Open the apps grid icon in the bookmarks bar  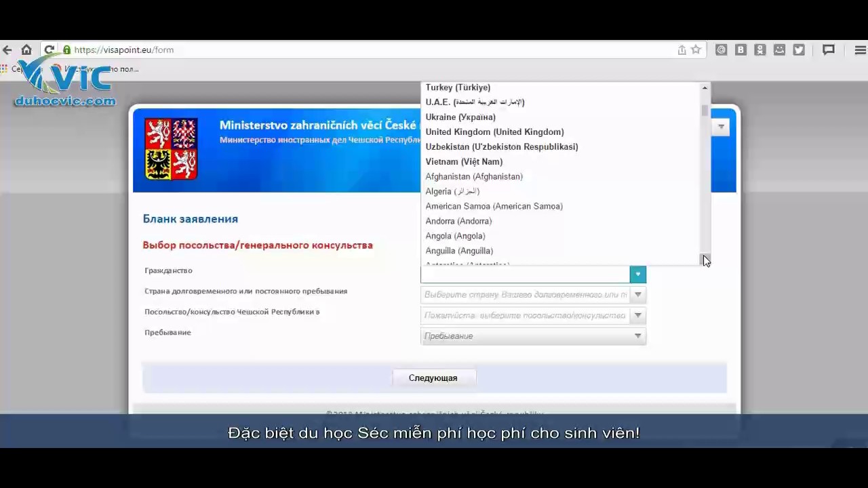(4, 68)
